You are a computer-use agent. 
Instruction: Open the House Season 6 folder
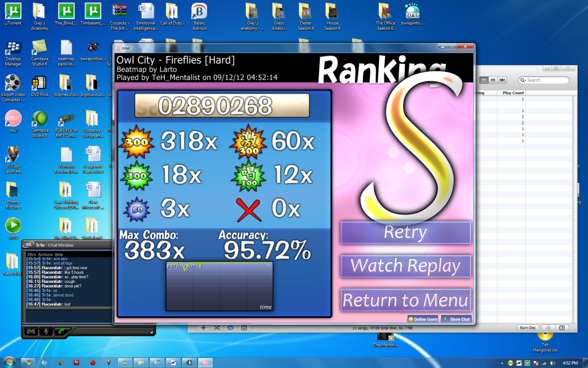tap(332, 17)
